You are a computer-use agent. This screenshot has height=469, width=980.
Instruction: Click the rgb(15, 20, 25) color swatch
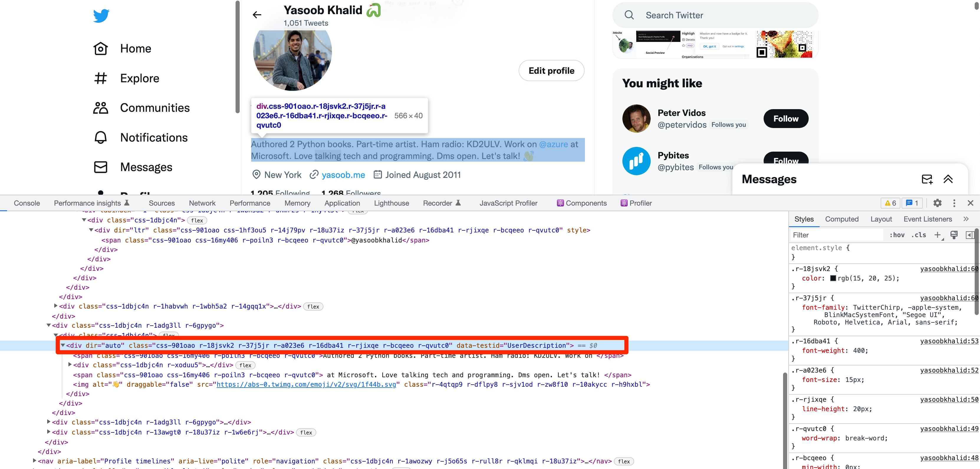[833, 278]
